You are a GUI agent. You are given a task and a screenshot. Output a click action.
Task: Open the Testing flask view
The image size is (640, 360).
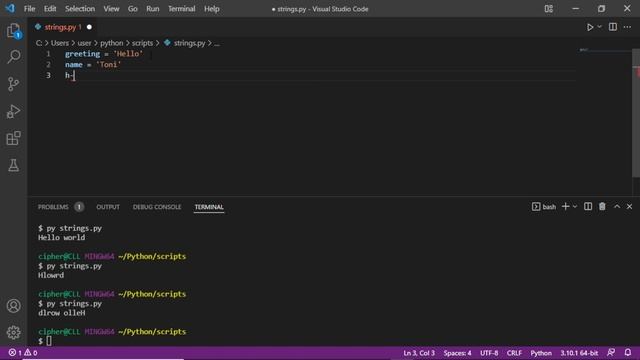[13, 165]
